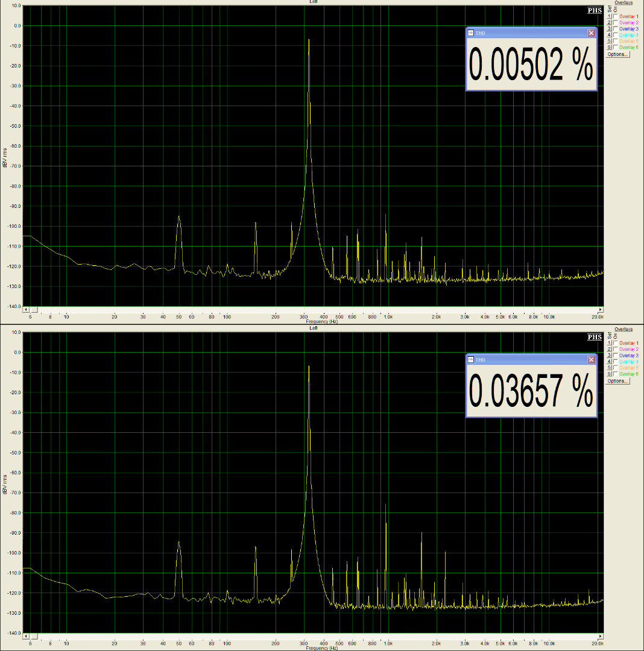Click the PHS button in the bottom spectrum

[595, 337]
